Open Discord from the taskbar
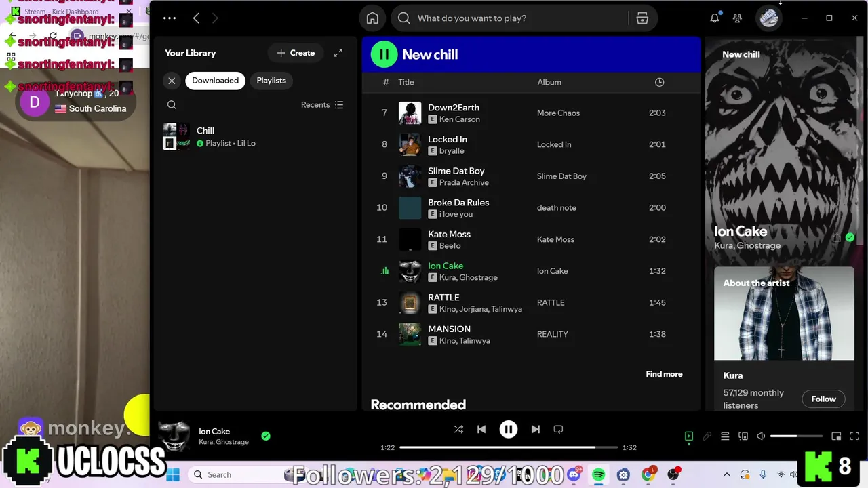The width and height of the screenshot is (868, 488). pyautogui.click(x=575, y=474)
